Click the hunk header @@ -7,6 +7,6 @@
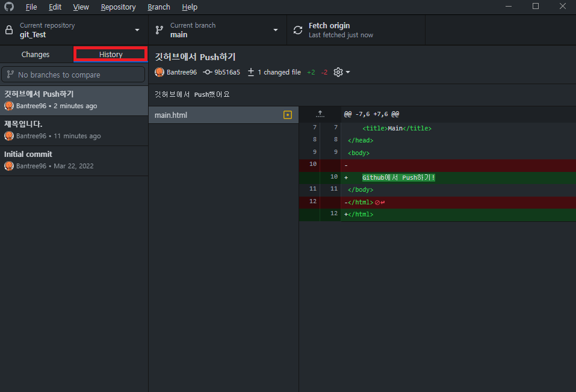Image resolution: width=576 pixels, height=392 pixels. tap(371, 114)
